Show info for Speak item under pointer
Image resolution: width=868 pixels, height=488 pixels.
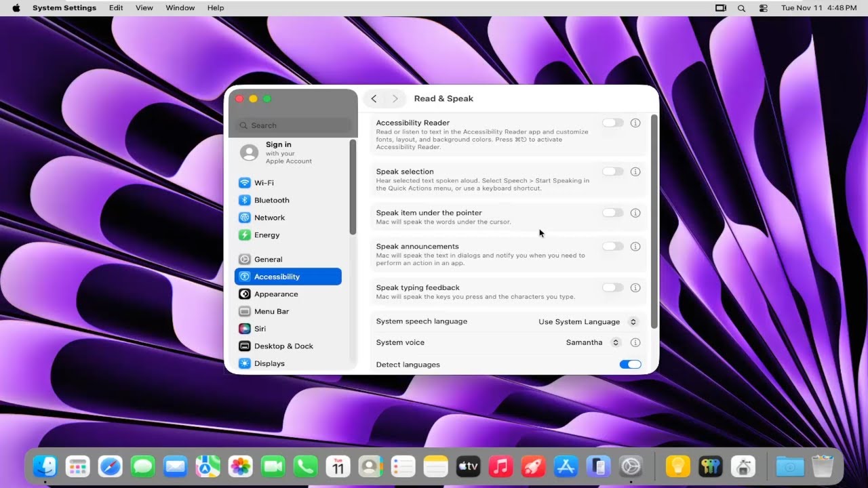(x=635, y=213)
